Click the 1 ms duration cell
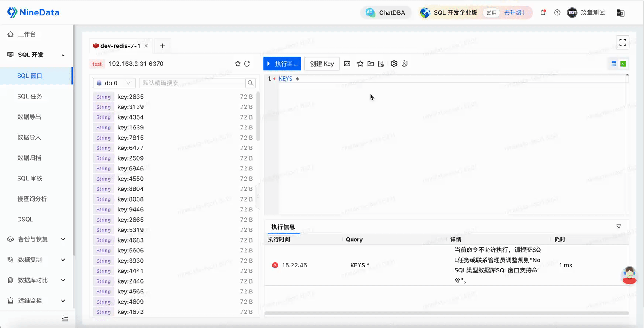The image size is (644, 328). [565, 265]
